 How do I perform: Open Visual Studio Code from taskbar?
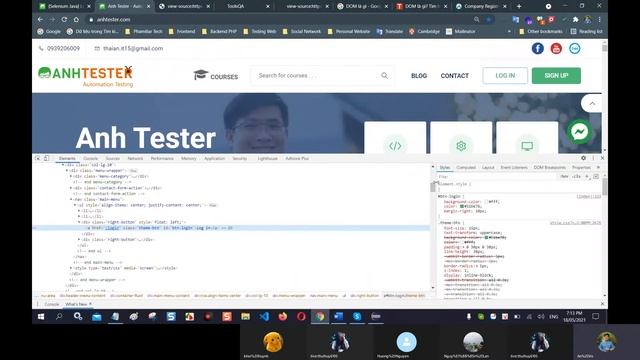pos(264,316)
